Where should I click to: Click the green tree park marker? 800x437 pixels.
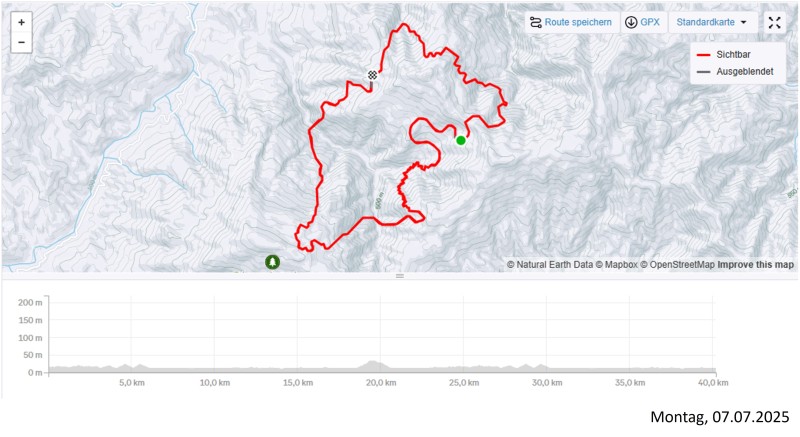point(272,262)
